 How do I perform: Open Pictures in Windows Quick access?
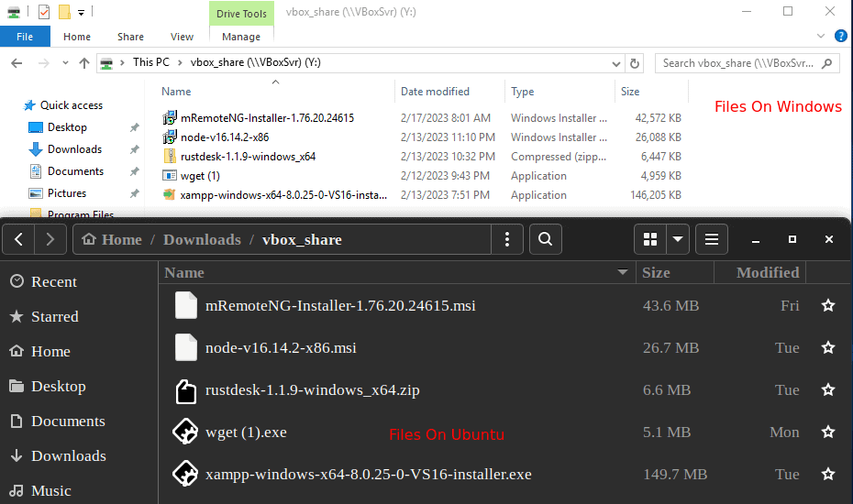click(66, 193)
